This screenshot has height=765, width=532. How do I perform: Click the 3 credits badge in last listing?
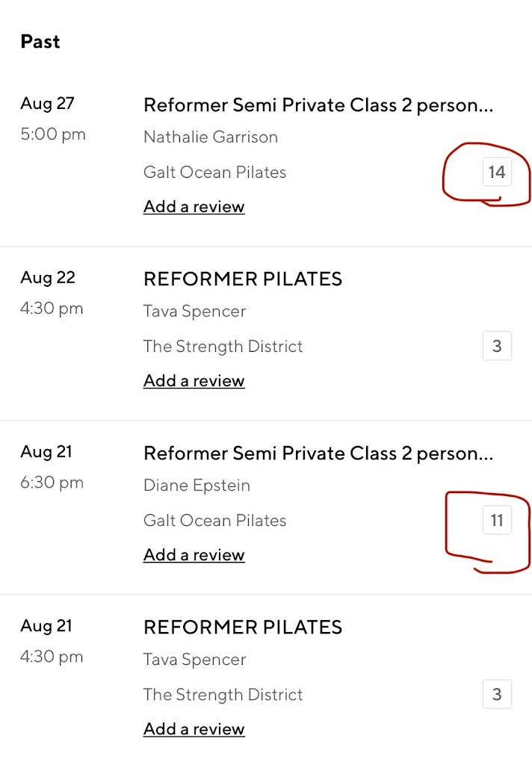click(497, 695)
